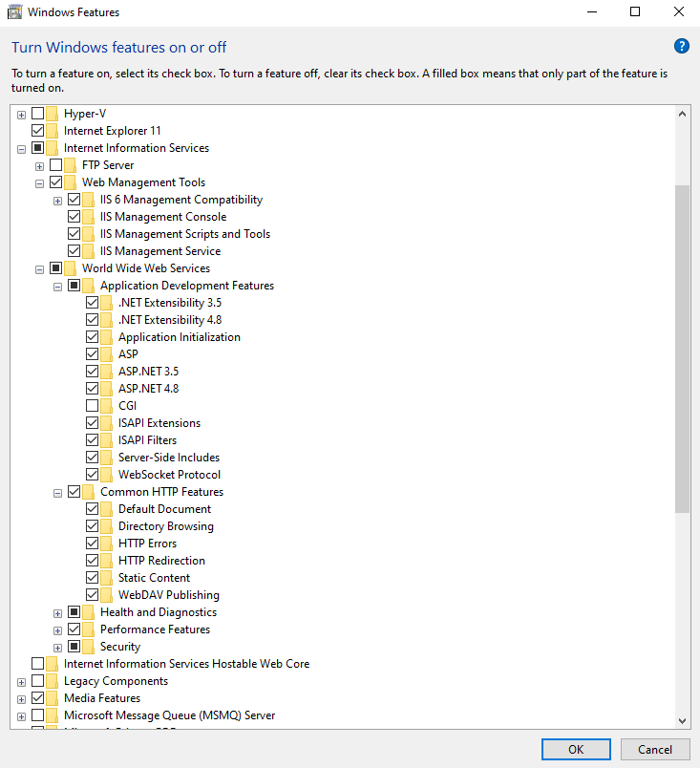The width and height of the screenshot is (700, 768).
Task: Collapse Common HTTP Features
Action: click(x=57, y=493)
